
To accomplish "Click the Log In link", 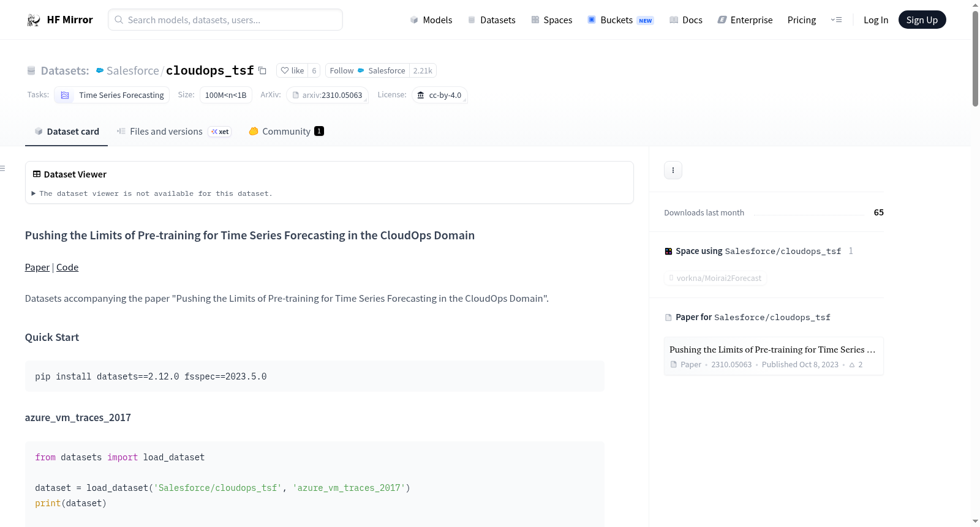I will pos(876,20).
